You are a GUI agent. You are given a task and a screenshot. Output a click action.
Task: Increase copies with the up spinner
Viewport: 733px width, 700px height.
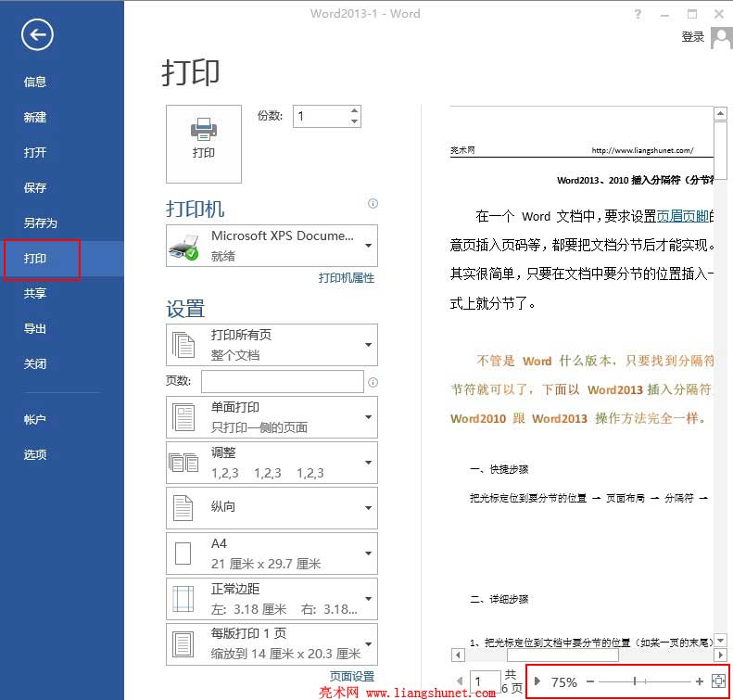coord(354,111)
